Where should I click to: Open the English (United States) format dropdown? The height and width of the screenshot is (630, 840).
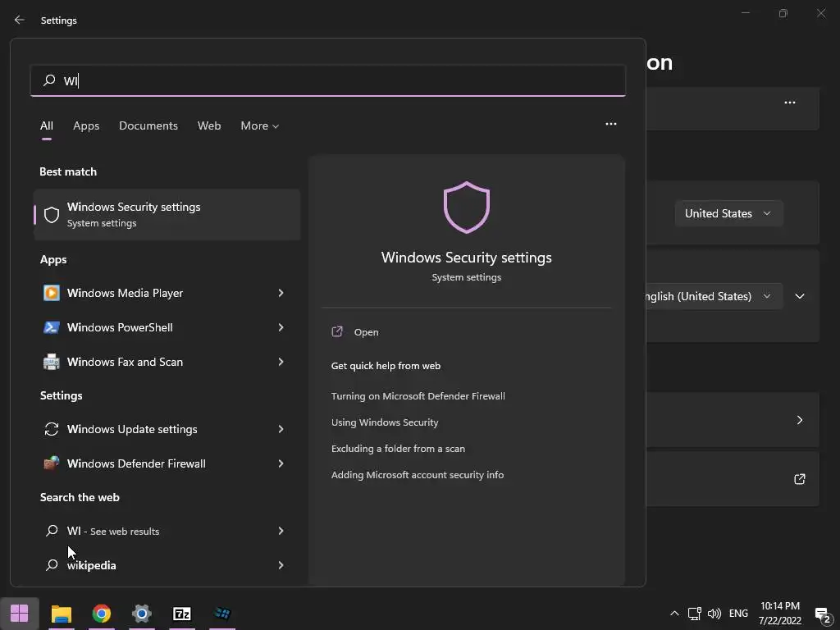coord(714,296)
